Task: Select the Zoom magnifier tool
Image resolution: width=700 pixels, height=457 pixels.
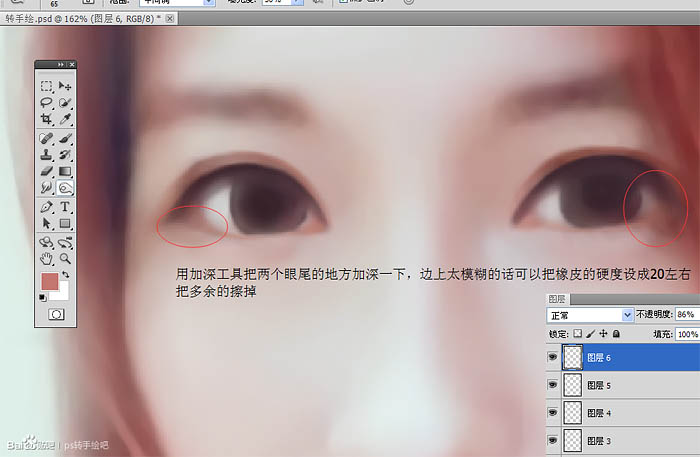Action: coord(65,259)
